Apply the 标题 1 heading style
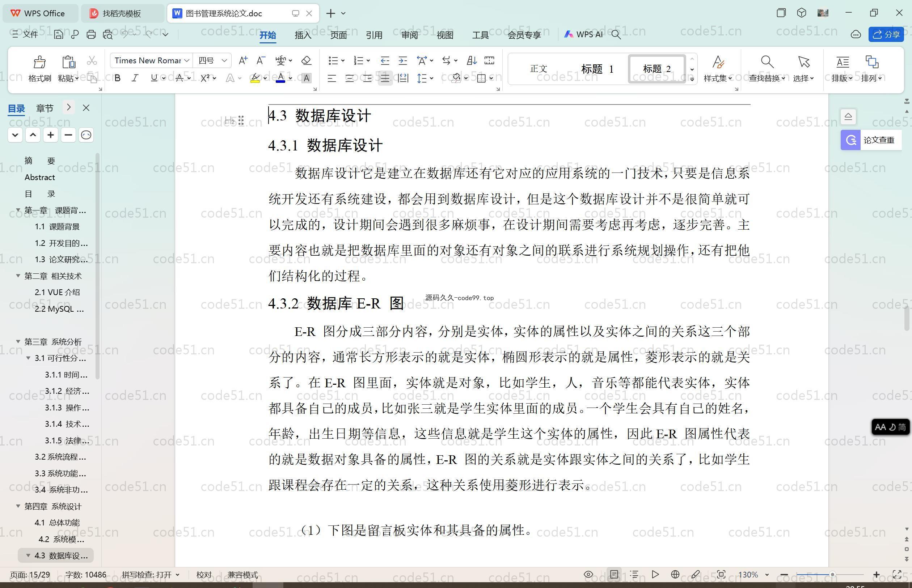Viewport: 912px width, 588px height. pyautogui.click(x=597, y=69)
